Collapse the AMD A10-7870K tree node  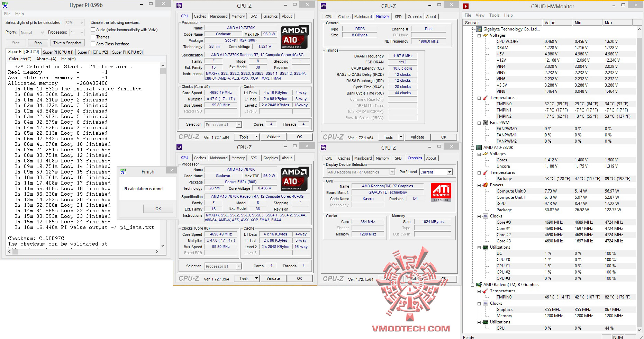tap(472, 148)
